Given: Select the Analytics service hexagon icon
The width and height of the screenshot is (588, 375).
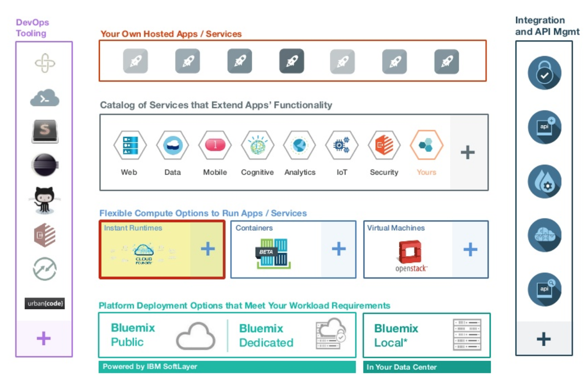Looking at the screenshot, I should click(300, 145).
